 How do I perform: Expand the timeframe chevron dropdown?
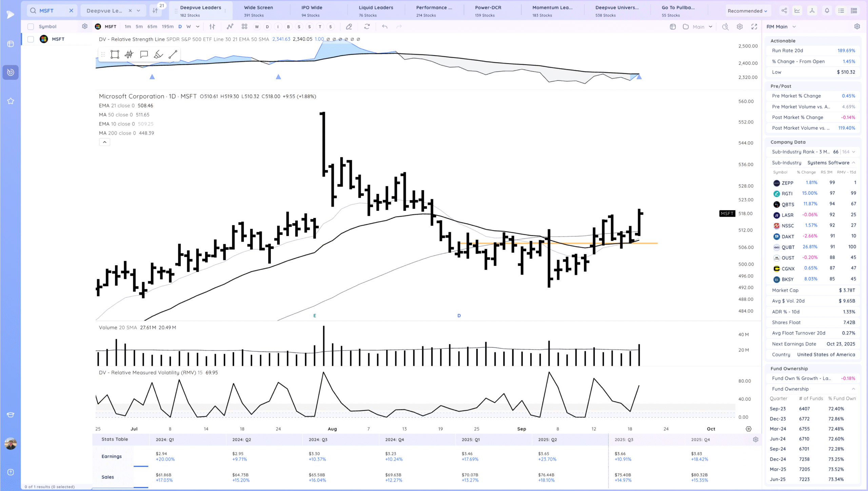[198, 26]
